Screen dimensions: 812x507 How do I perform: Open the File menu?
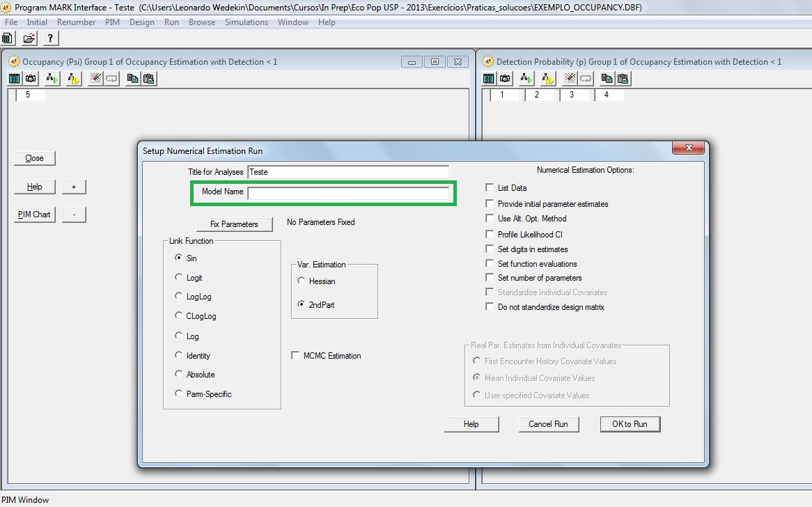(11, 22)
